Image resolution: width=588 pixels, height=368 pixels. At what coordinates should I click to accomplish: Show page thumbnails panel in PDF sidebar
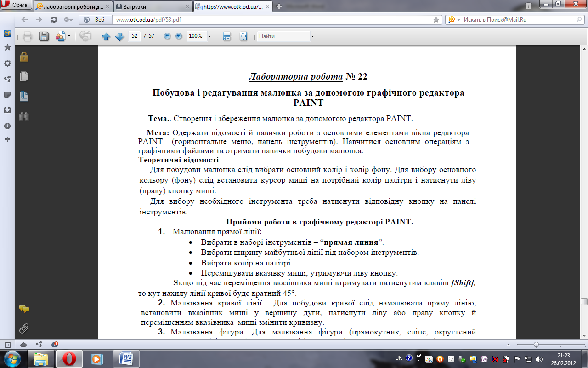pos(24,76)
